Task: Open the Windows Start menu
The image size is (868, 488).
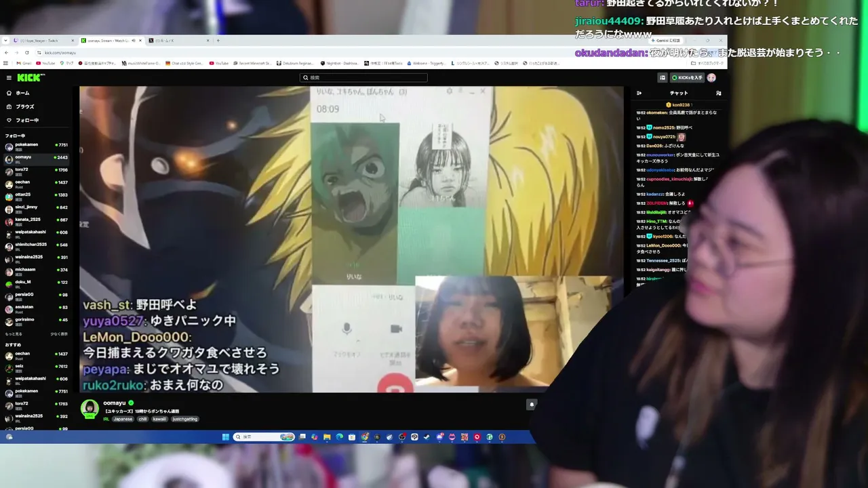Action: 226,437
